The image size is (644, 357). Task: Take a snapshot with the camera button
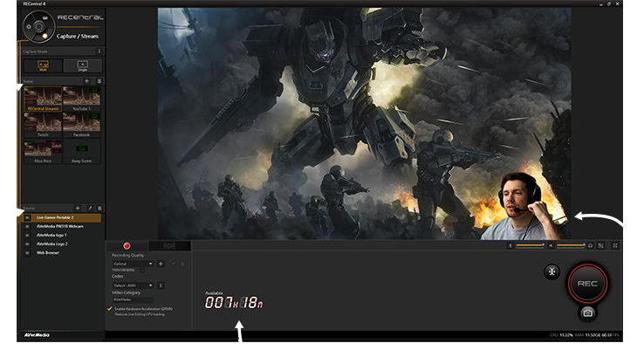point(587,313)
